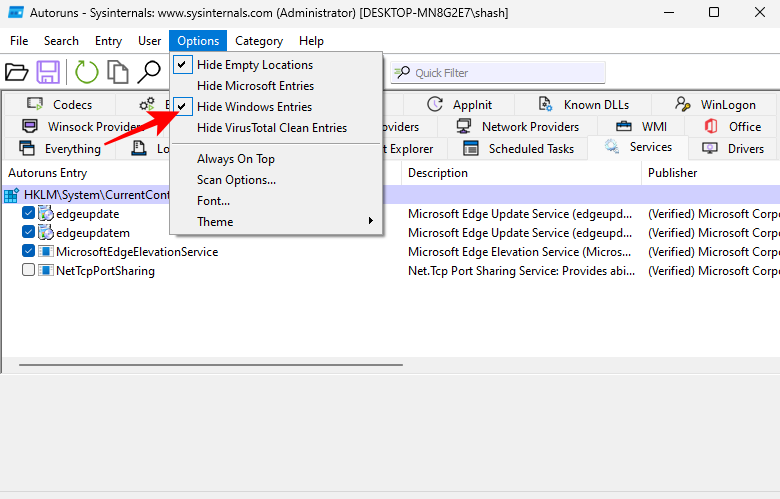Toggle Hide Windows Entries option
Image resolution: width=780 pixels, height=499 pixels.
coord(254,107)
